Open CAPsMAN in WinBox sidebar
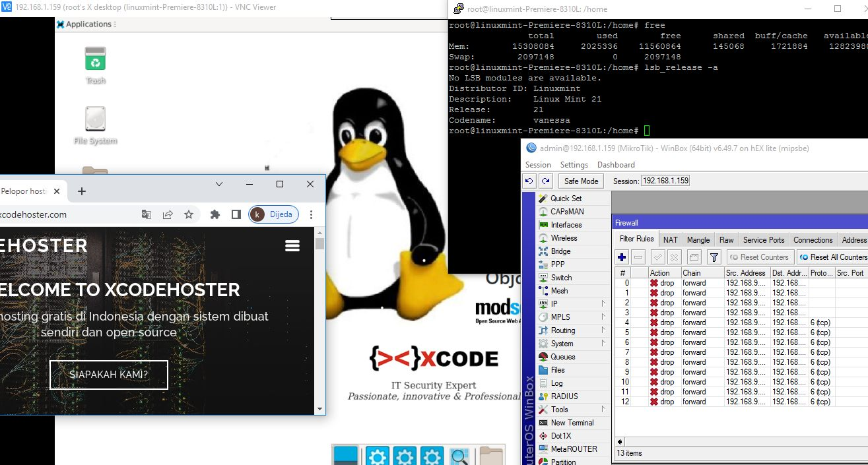This screenshot has width=868, height=465. [567, 212]
